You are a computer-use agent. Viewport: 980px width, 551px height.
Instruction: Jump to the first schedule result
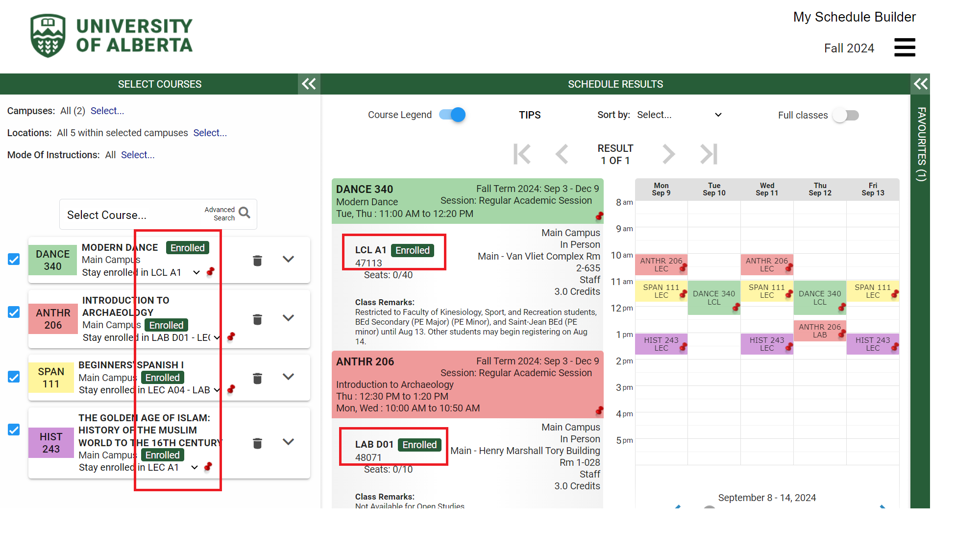(522, 154)
